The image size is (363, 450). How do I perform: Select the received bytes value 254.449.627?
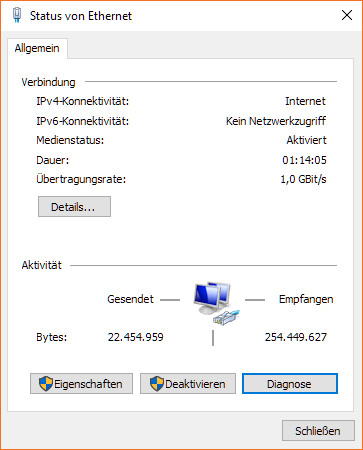coord(296,337)
